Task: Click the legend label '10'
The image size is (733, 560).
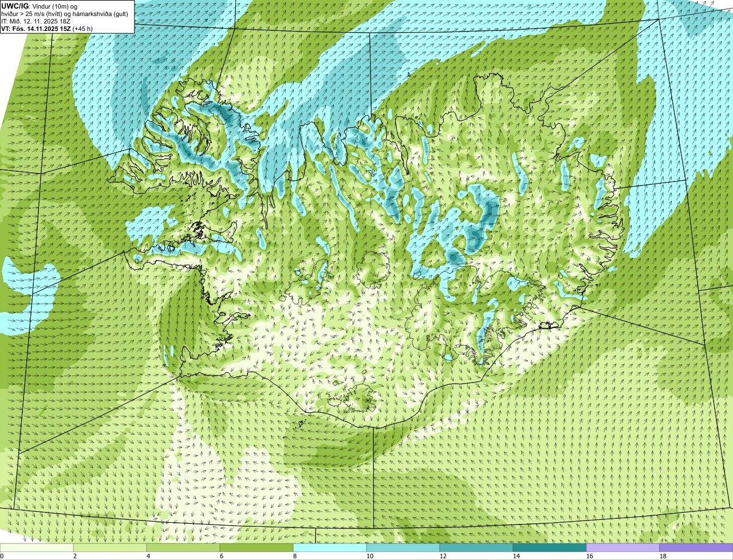Action: pos(370,556)
